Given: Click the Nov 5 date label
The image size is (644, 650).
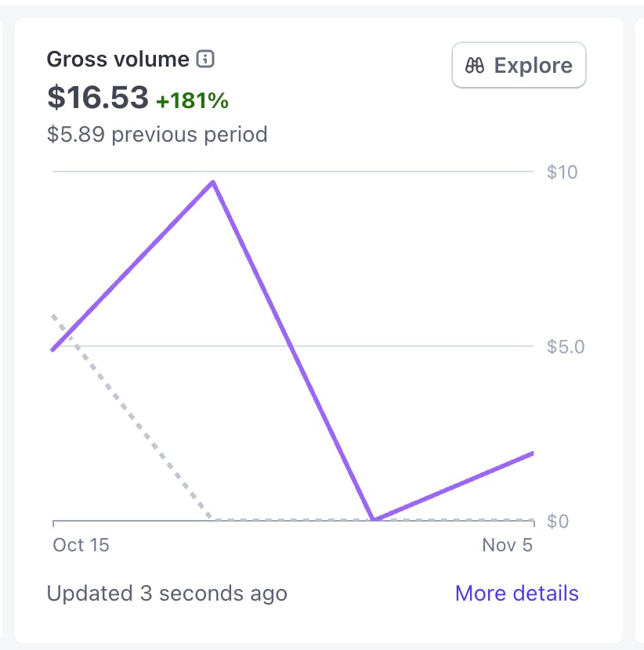Looking at the screenshot, I should [x=507, y=545].
